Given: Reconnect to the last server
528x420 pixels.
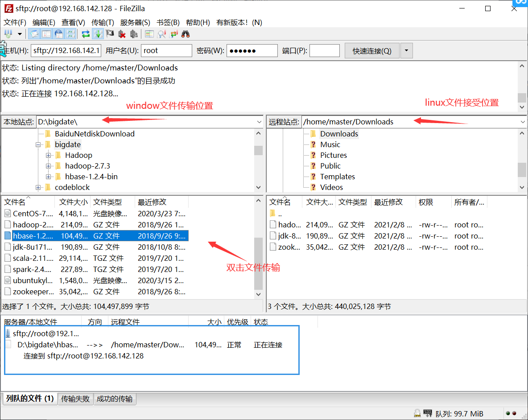Looking at the screenshot, I should 134,34.
